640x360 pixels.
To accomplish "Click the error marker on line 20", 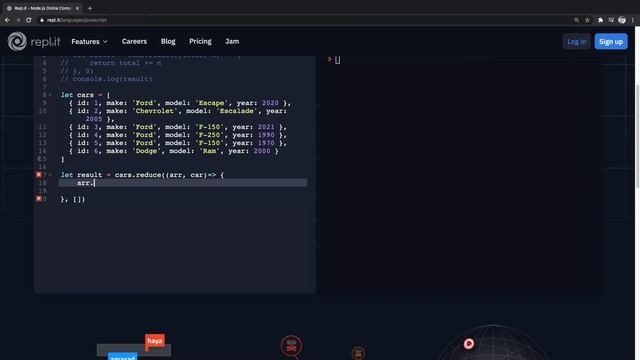I will click(x=39, y=199).
